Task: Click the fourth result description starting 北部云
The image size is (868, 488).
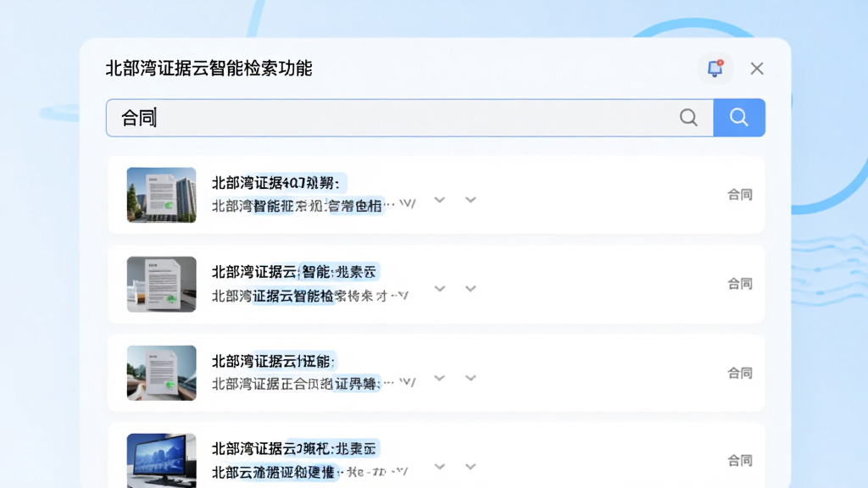Action: [310, 472]
